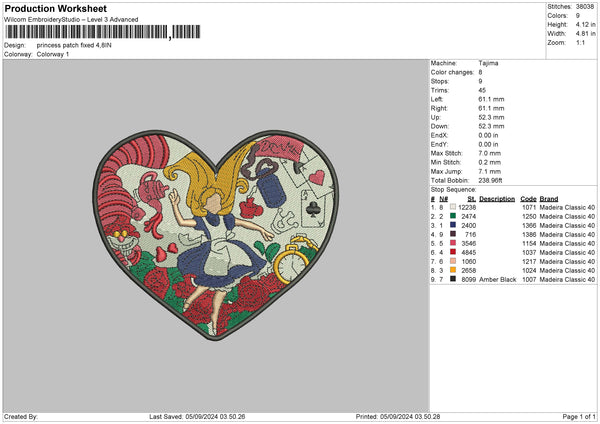The height and width of the screenshot is (424, 600).
Task: Click the 'St.' column header
Action: pyautogui.click(x=472, y=199)
